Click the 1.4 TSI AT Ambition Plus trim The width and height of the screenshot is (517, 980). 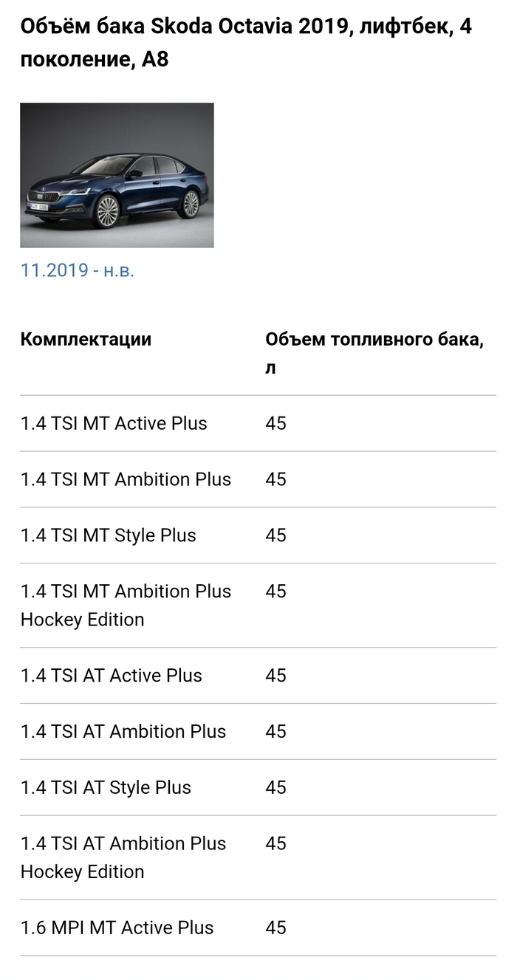coord(123,732)
